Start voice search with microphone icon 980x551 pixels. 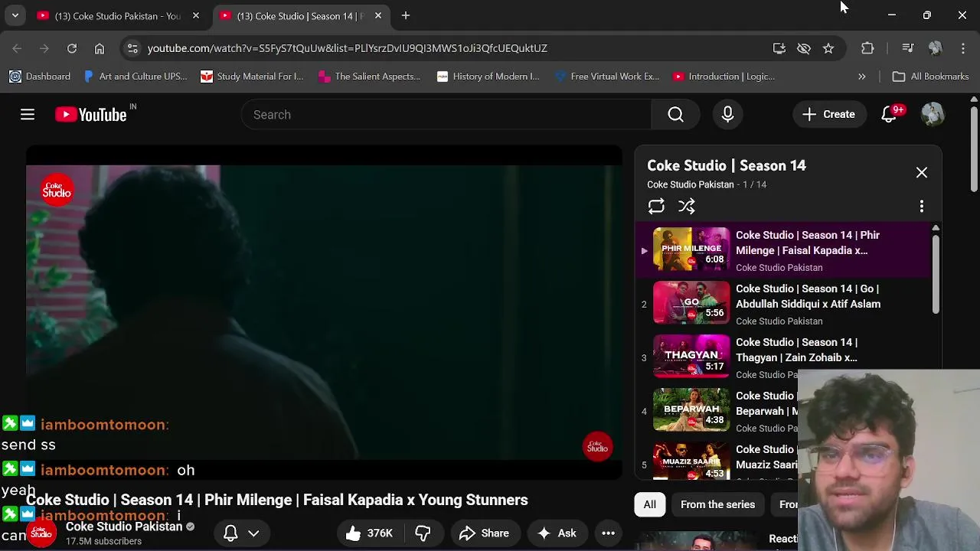tap(727, 115)
